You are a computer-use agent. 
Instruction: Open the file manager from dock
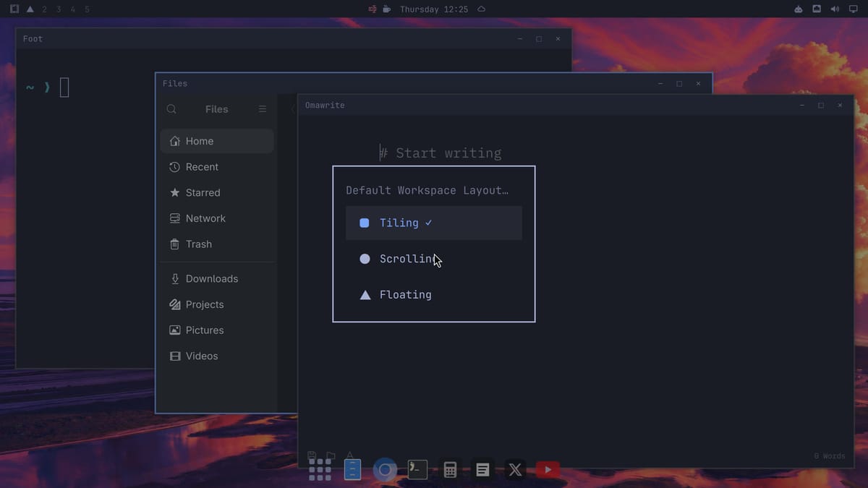[352, 470]
